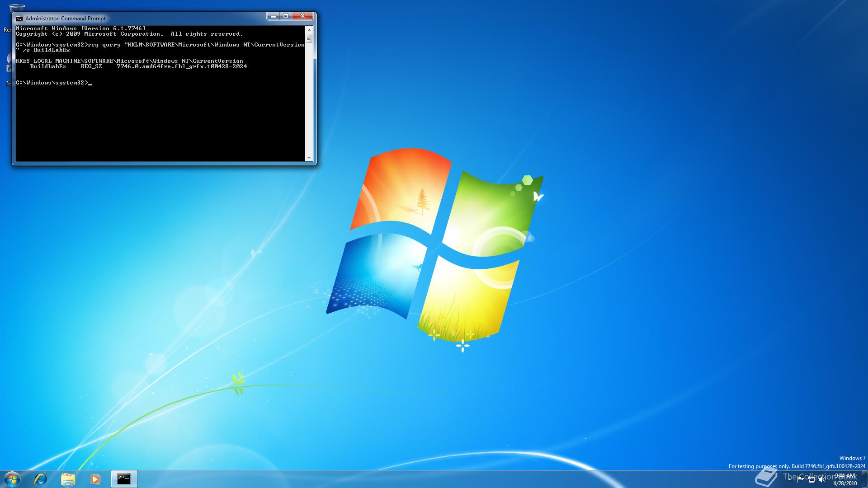This screenshot has width=868, height=488.
Task: Open the clock showing 4/28/2010
Action: [x=845, y=479]
